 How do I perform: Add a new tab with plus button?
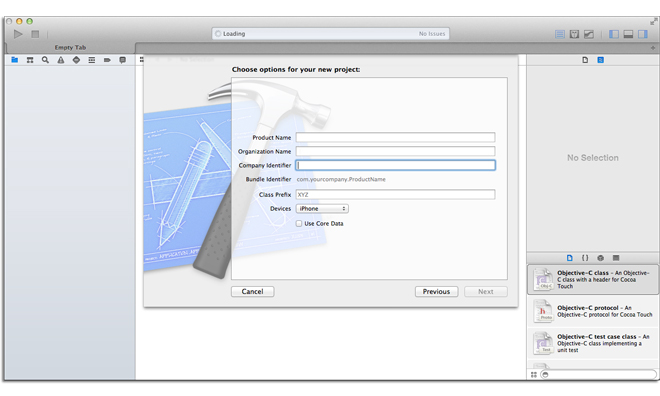click(x=653, y=48)
